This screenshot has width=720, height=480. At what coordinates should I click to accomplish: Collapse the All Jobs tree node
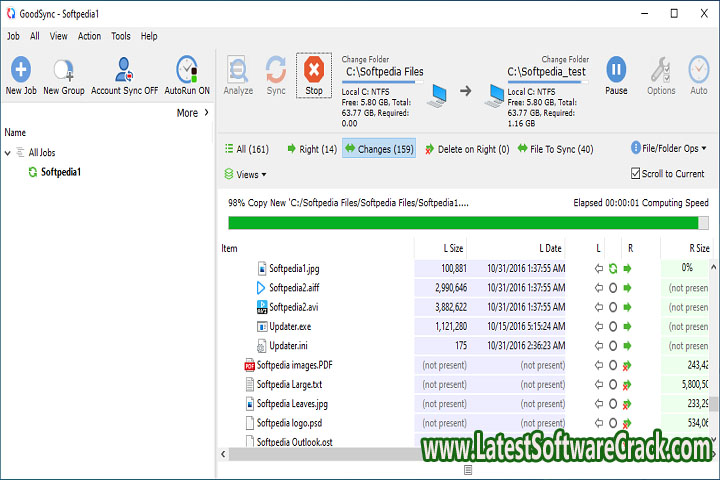9,153
